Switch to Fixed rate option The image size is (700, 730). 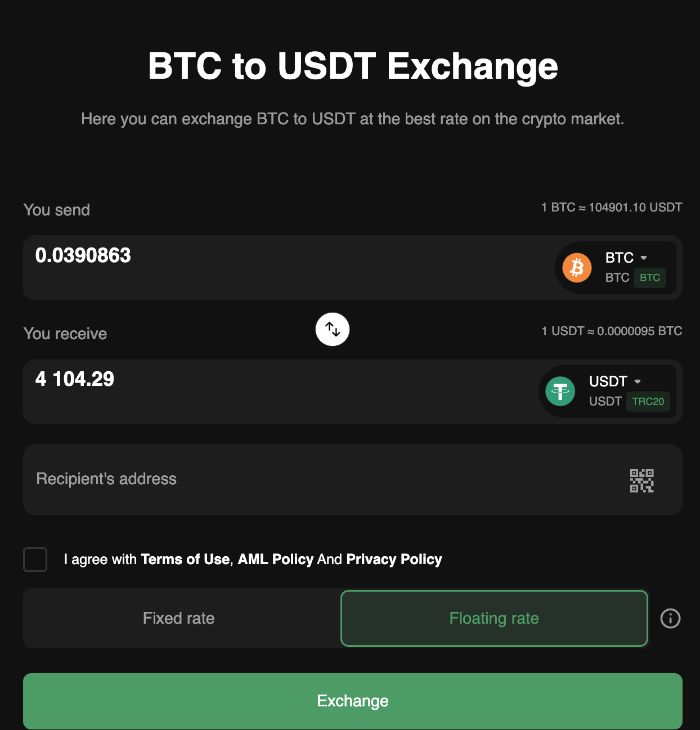(179, 619)
